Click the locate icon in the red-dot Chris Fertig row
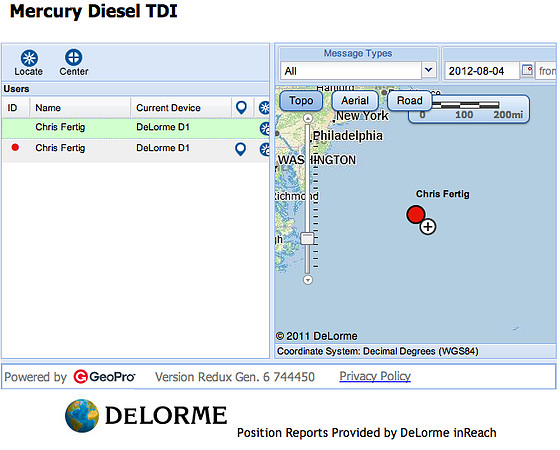This screenshot has height=450, width=560. [x=265, y=149]
